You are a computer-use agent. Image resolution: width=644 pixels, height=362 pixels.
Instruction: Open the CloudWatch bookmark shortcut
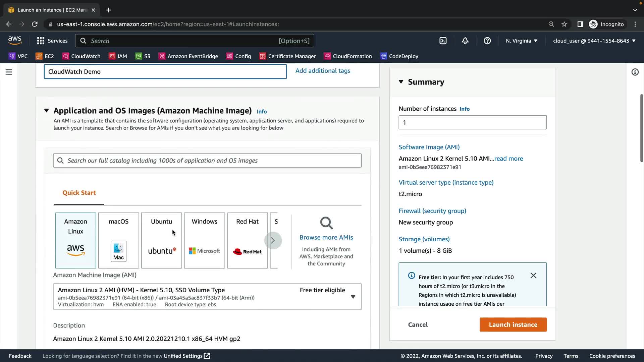coord(82,56)
